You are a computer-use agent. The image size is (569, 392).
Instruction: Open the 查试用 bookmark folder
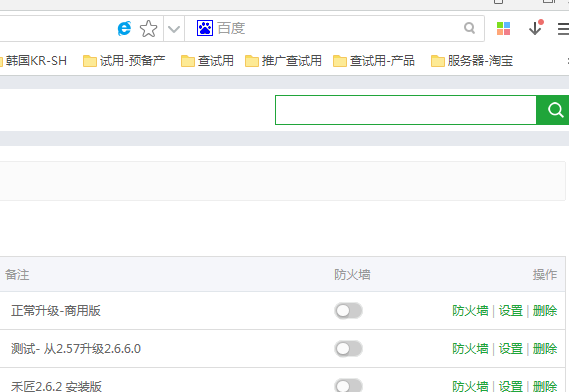(207, 61)
